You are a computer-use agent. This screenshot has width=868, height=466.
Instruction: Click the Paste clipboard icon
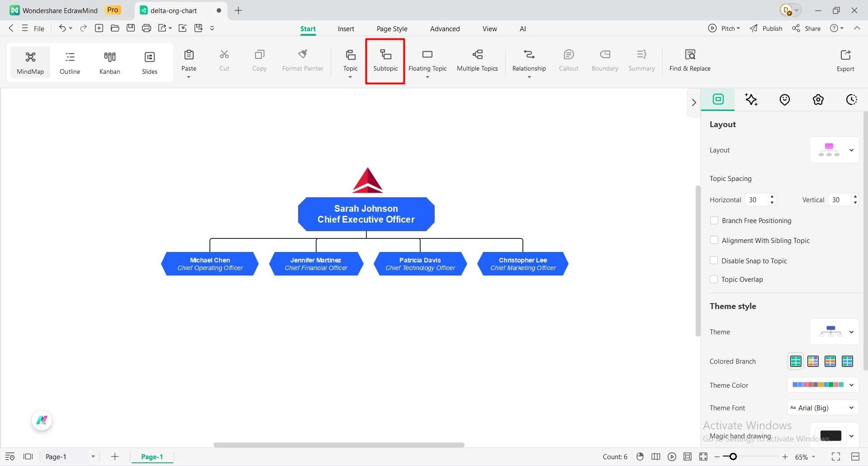pos(189,55)
